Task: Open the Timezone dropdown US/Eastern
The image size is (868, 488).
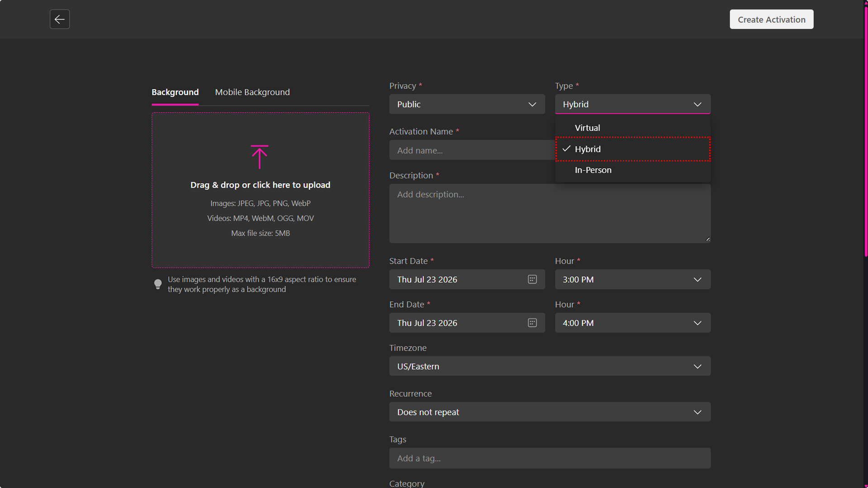Action: click(550, 366)
